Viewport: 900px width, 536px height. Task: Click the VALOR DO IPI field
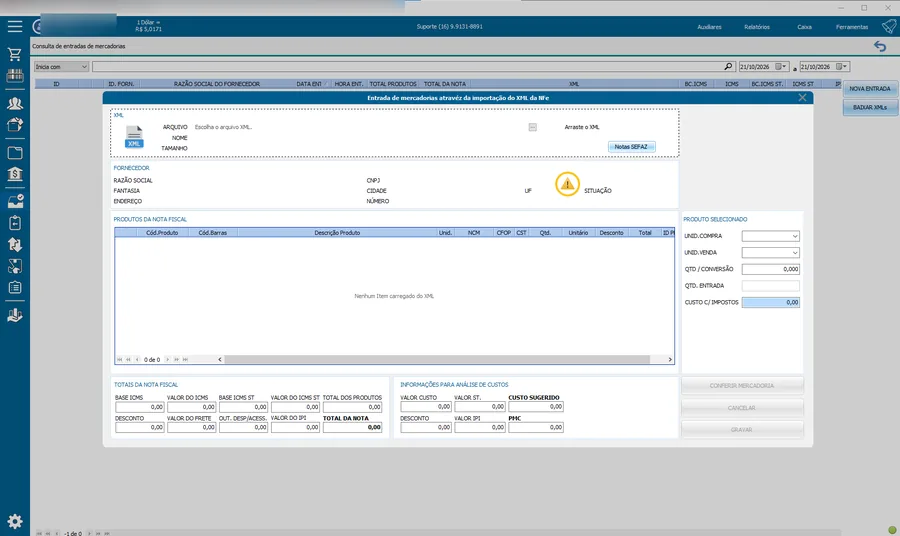coord(295,428)
